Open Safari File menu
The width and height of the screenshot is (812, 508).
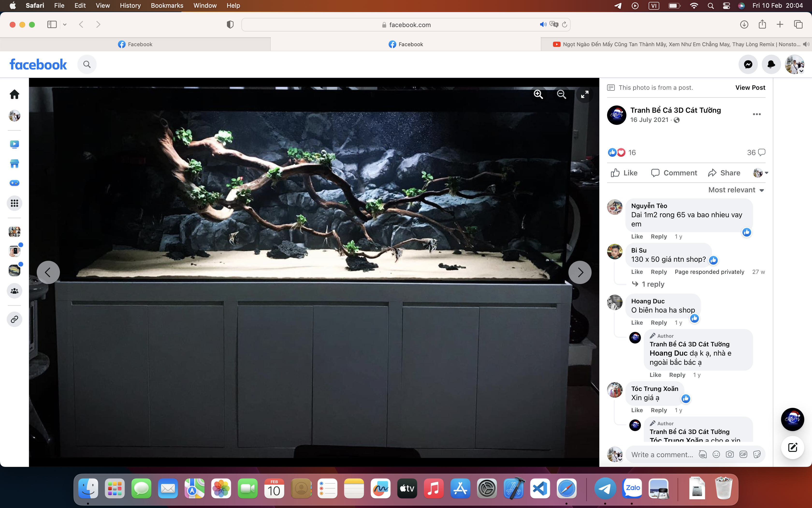[59, 6]
